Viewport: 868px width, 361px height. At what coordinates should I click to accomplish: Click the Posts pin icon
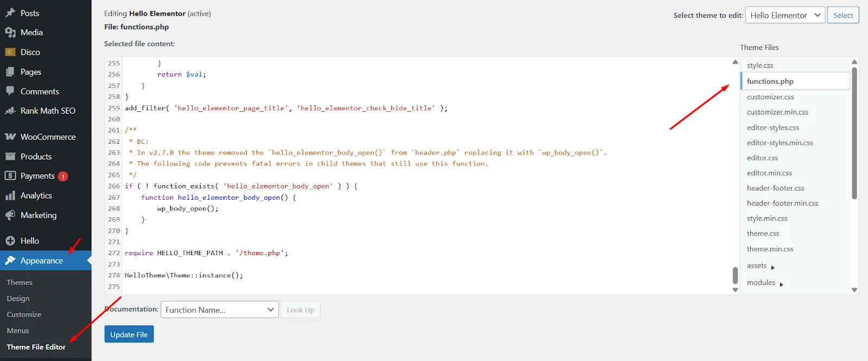(x=10, y=13)
